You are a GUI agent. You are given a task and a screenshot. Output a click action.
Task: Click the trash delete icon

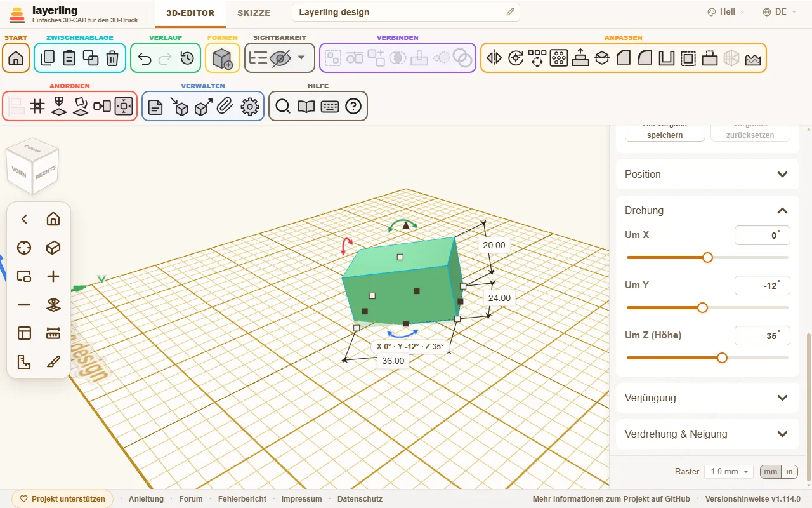pos(112,58)
